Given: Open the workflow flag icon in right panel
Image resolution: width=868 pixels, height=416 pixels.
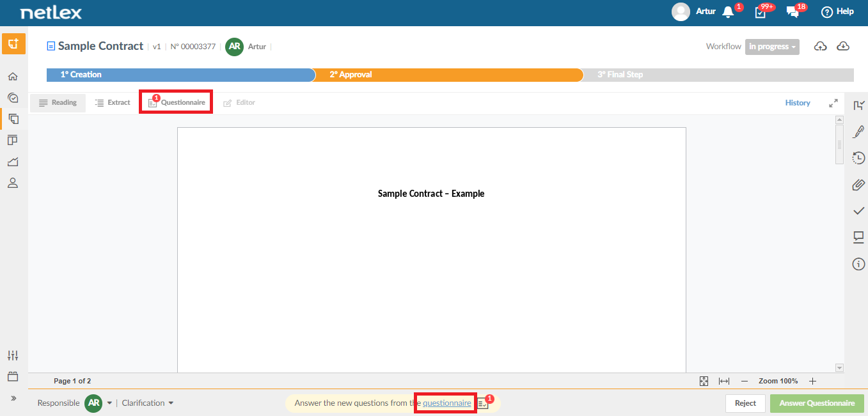Looking at the screenshot, I should pyautogui.click(x=858, y=105).
